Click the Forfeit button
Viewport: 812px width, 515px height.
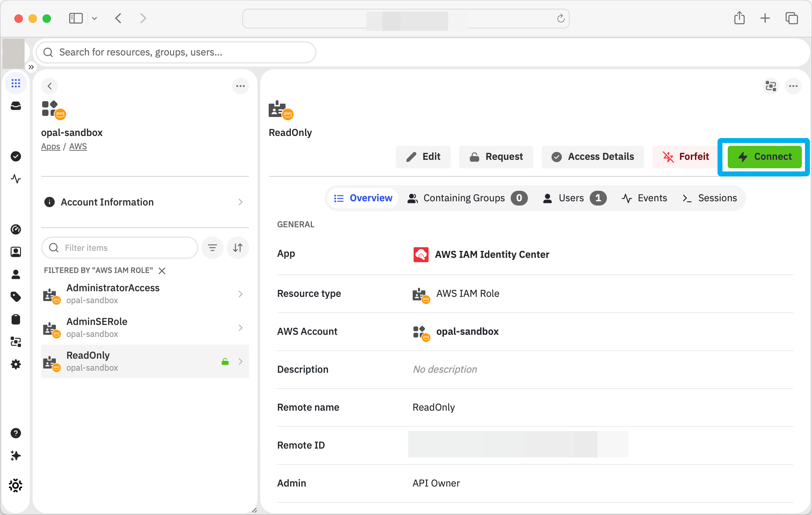(x=686, y=157)
